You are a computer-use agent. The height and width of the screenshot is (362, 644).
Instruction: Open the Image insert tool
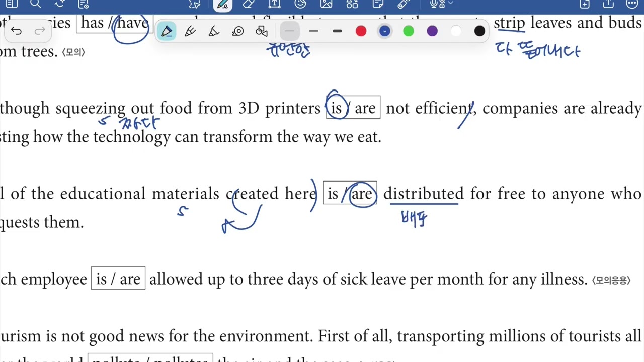(x=326, y=4)
